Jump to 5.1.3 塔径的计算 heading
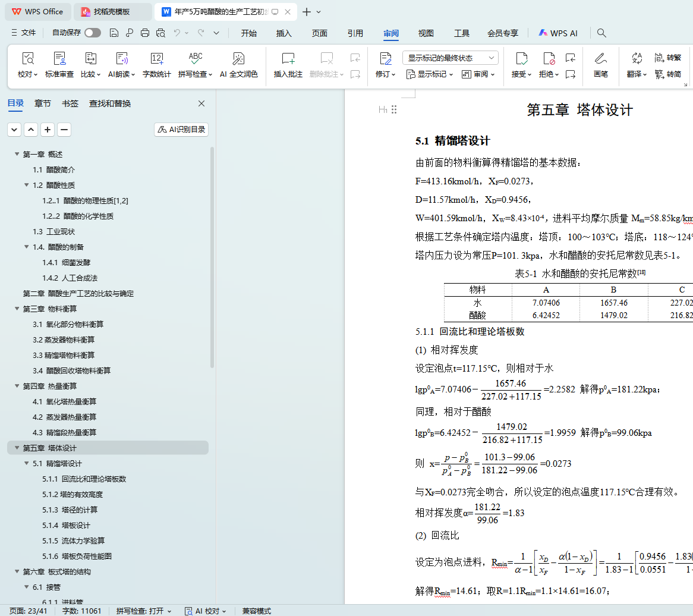 tap(80, 510)
